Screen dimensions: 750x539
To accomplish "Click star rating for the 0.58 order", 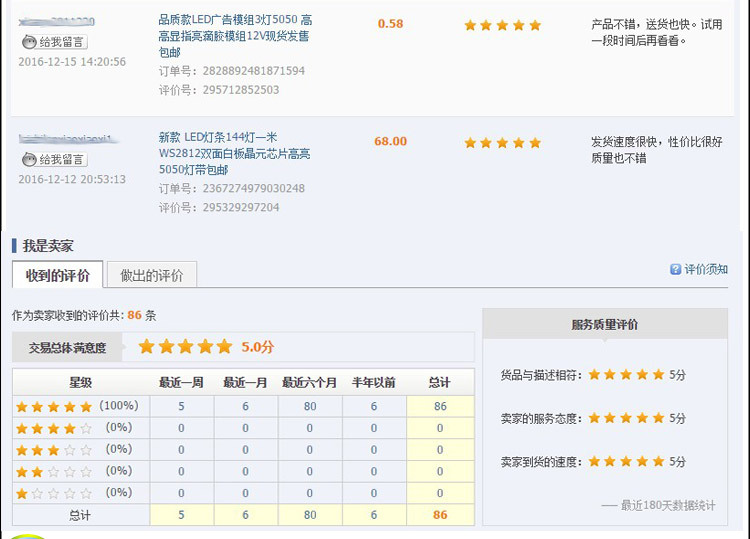I will click(502, 25).
